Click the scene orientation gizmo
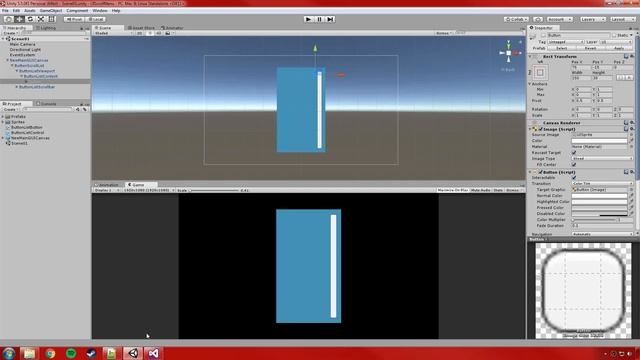The width and height of the screenshot is (640, 360). pos(509,53)
